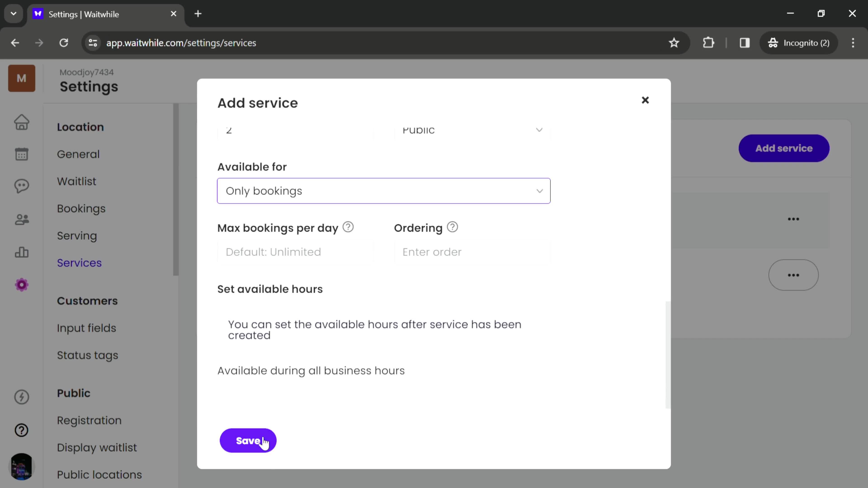Close the Settings Waitwhile tab
Screen dimensions: 868x488
coord(174,14)
